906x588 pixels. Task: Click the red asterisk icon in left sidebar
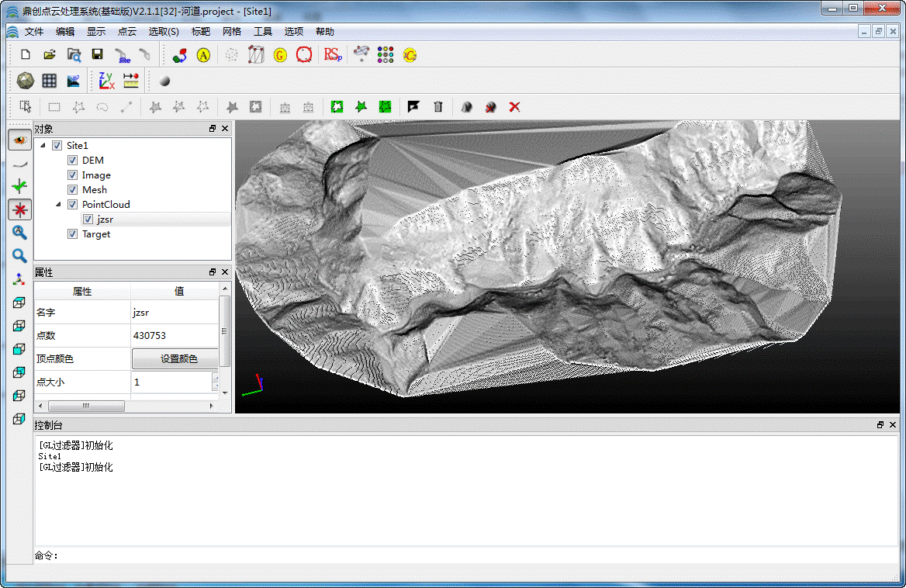[x=19, y=209]
